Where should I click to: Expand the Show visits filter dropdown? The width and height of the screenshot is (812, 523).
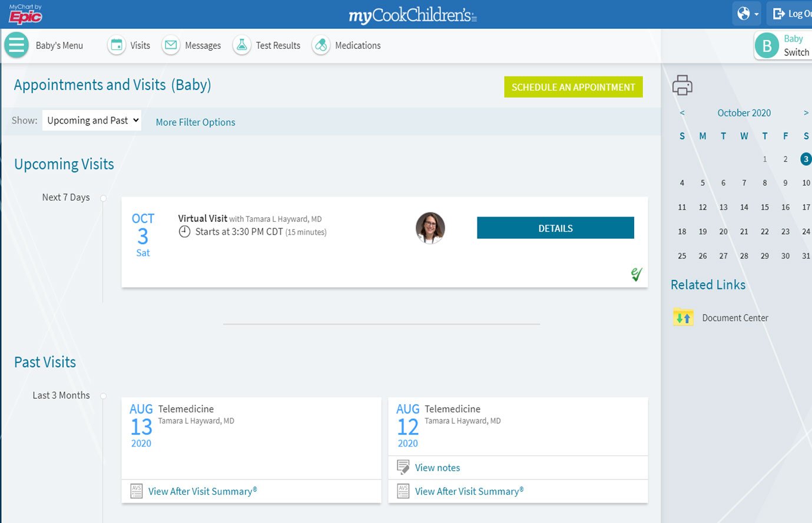click(91, 121)
